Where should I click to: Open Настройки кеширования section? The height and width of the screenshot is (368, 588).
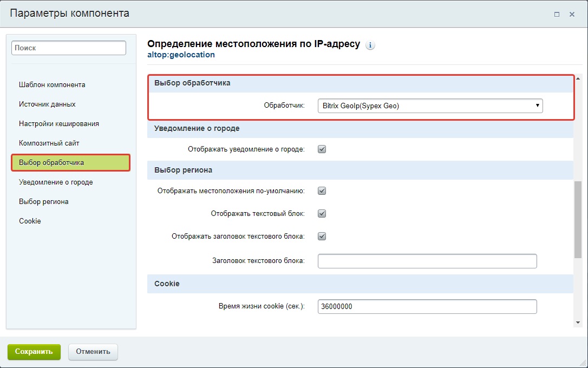coord(59,124)
